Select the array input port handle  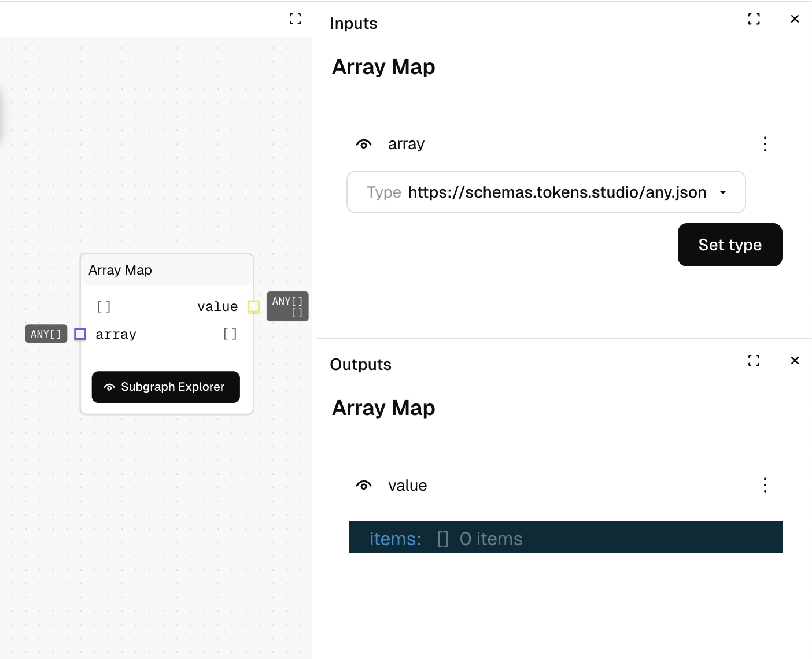[x=80, y=334]
